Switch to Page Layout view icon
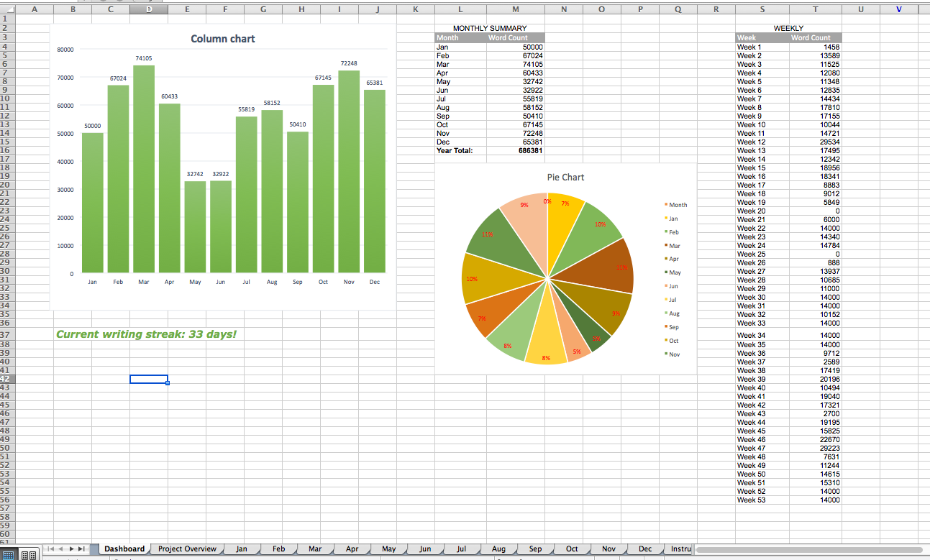This screenshot has width=930, height=560. 29,555
